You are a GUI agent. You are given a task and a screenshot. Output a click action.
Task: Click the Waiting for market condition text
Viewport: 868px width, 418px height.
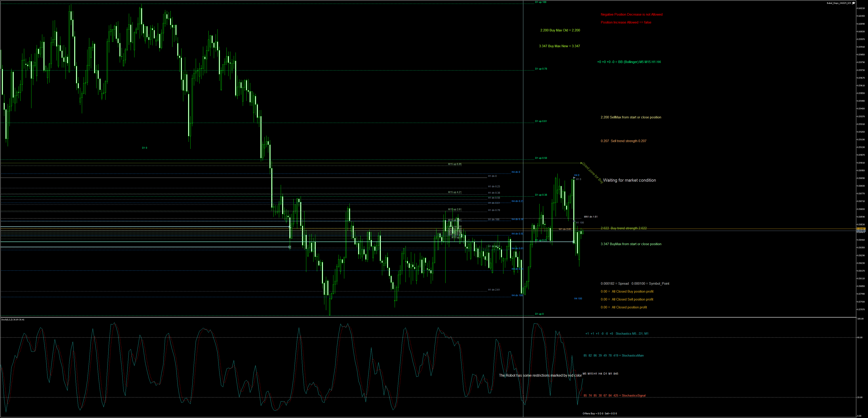pos(629,180)
